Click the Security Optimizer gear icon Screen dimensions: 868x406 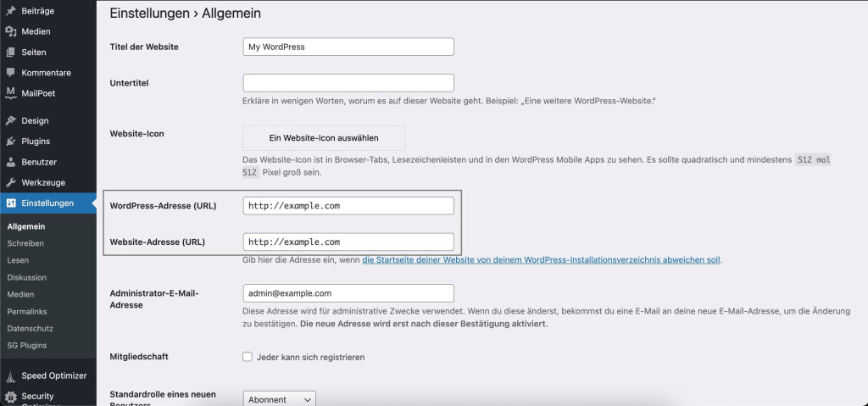tap(10, 397)
